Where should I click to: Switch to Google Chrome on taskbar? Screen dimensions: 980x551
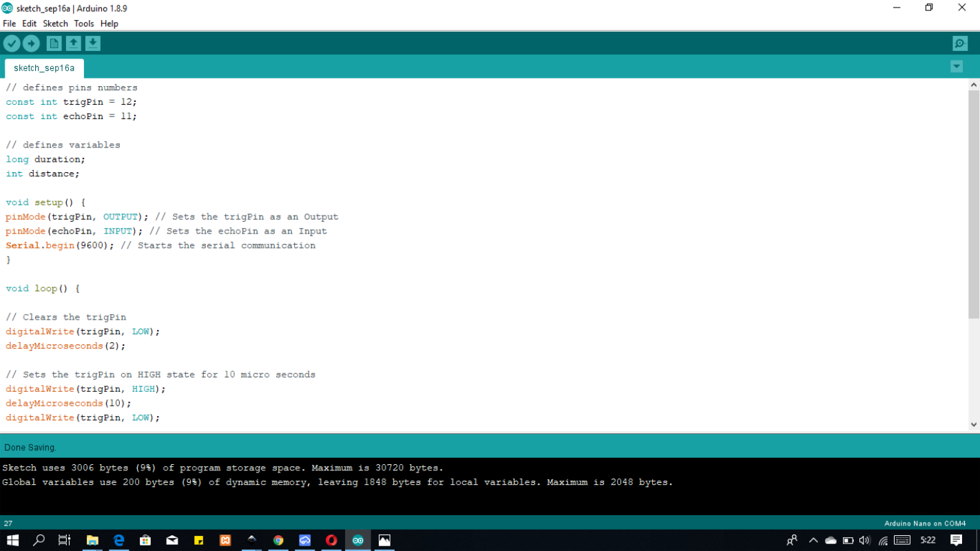click(x=278, y=541)
